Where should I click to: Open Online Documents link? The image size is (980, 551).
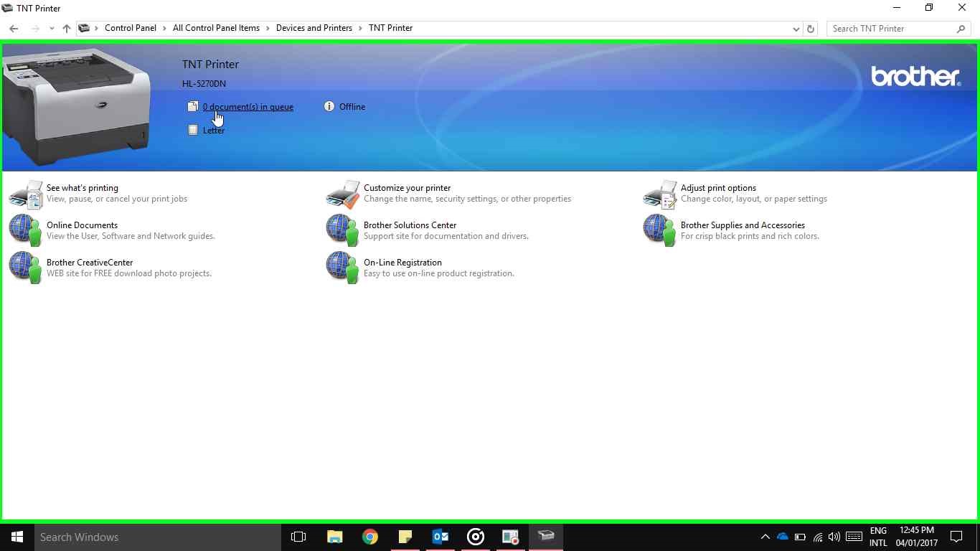pyautogui.click(x=82, y=225)
